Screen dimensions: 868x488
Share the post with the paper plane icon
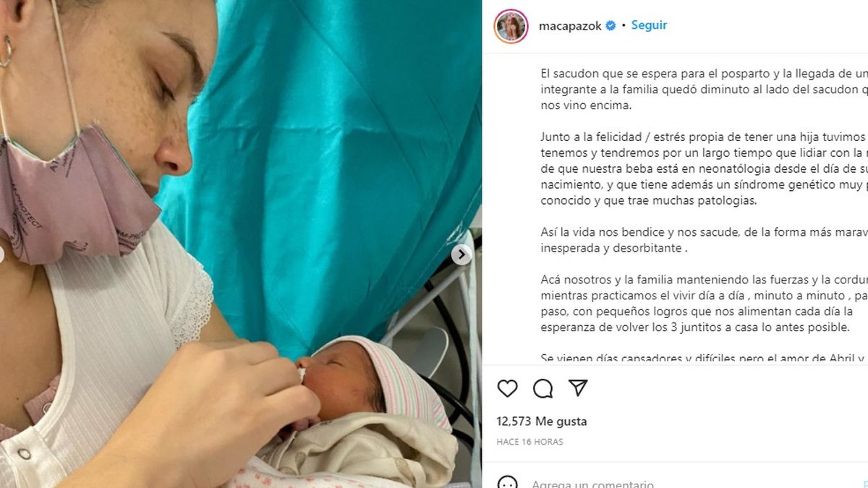click(x=577, y=388)
